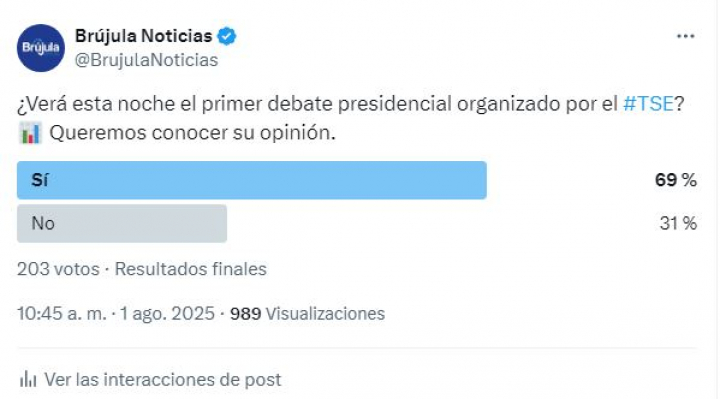The height and width of the screenshot is (399, 720).
Task: Click the poll question text
Action: point(350,104)
